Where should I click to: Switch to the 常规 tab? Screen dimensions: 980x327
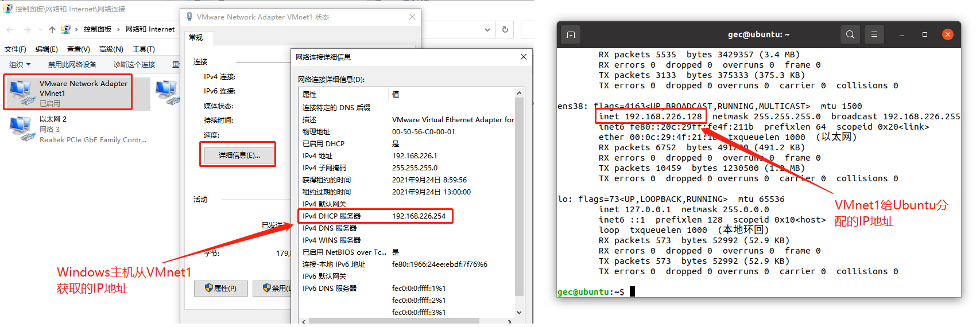(x=196, y=38)
